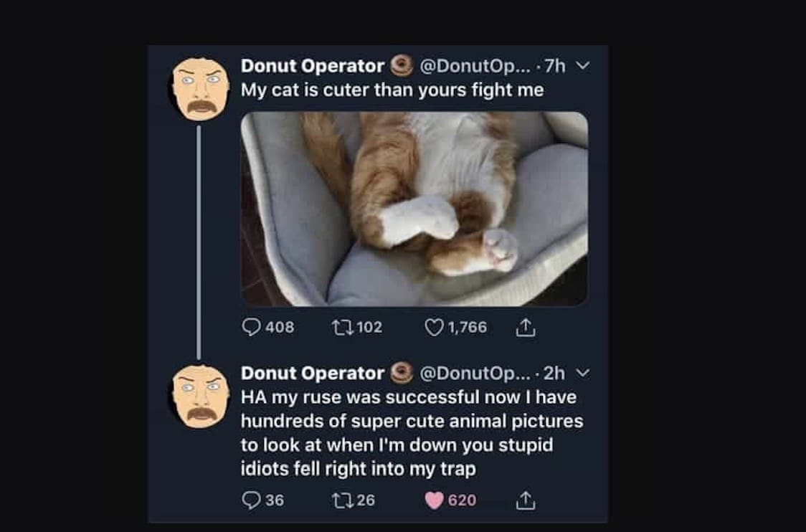Open Donut Operator name on first tweet

click(312, 66)
